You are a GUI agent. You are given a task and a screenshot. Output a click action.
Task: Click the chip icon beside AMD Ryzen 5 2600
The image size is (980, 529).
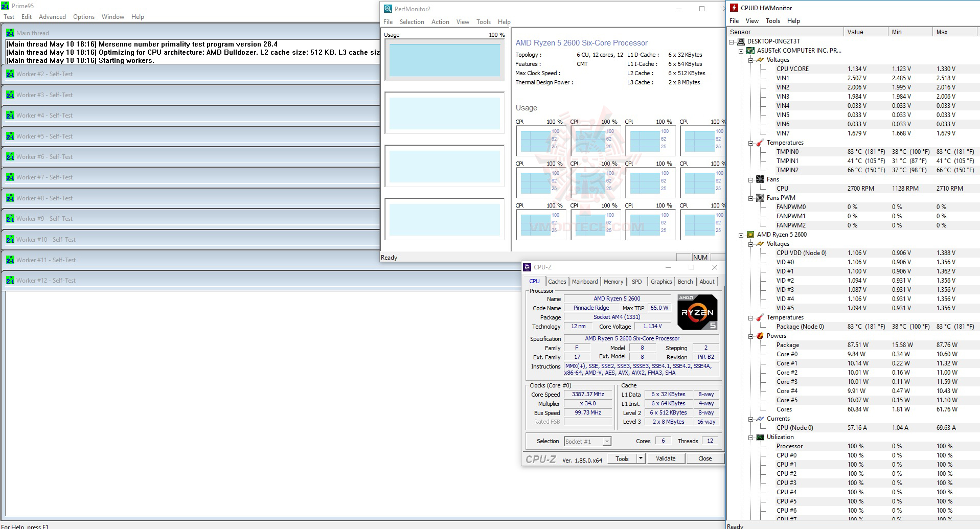(x=750, y=235)
